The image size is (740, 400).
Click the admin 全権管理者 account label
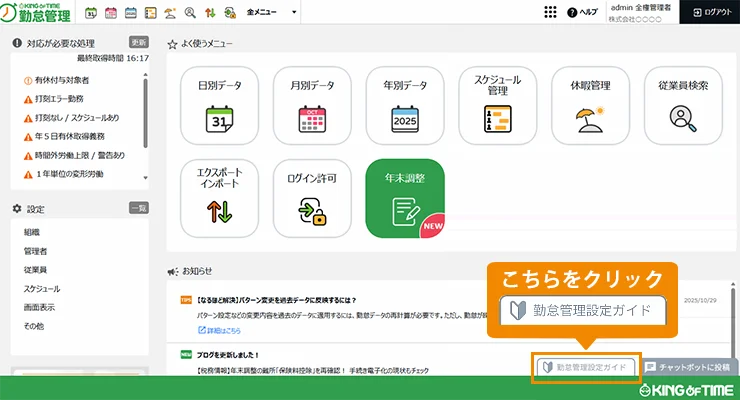coord(640,8)
